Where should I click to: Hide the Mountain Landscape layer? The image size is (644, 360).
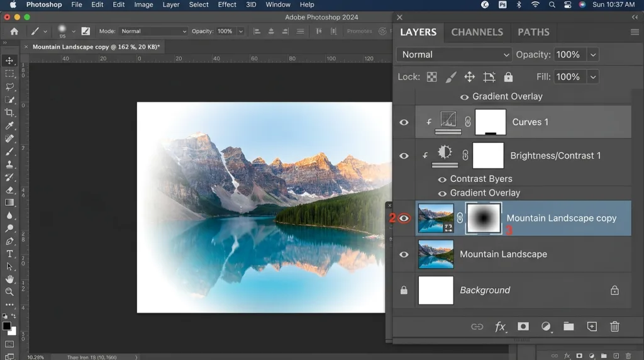404,255
